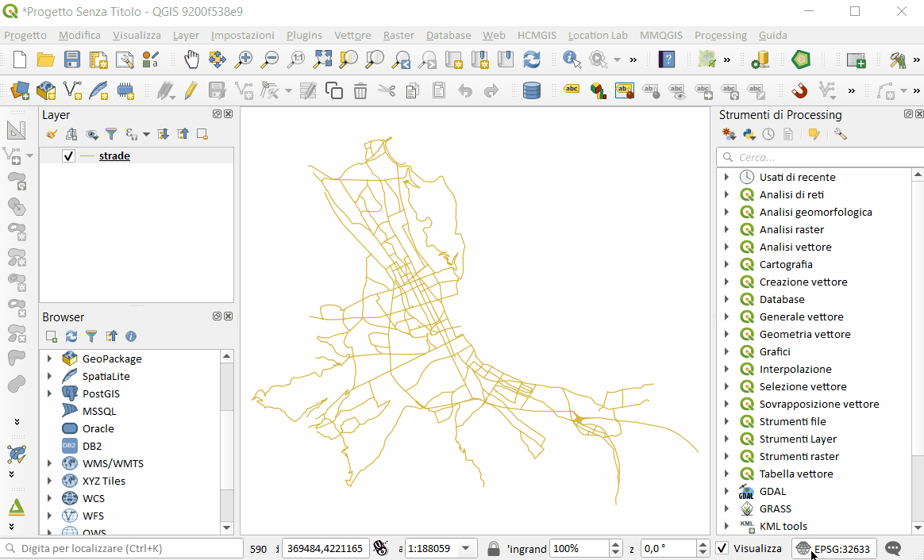Click the Zoom Full extent icon
The image size is (924, 560).
point(322,59)
